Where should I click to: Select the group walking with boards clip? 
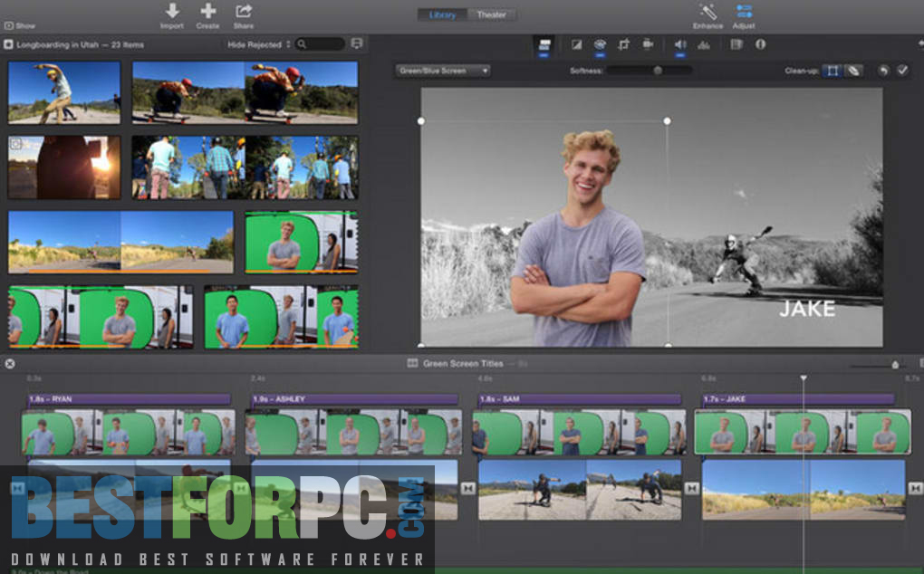(x=245, y=167)
